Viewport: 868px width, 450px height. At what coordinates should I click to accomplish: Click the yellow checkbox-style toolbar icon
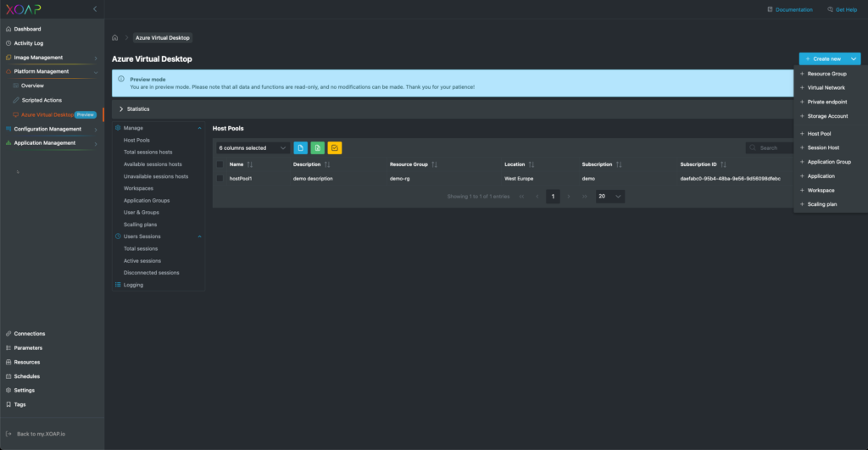click(x=335, y=147)
